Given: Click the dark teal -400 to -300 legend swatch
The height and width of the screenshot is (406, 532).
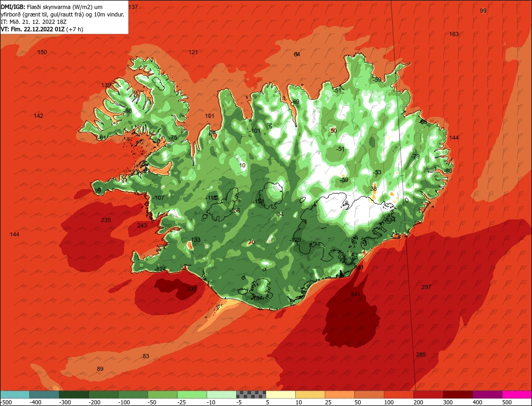Looking at the screenshot, I should click(x=44, y=394).
